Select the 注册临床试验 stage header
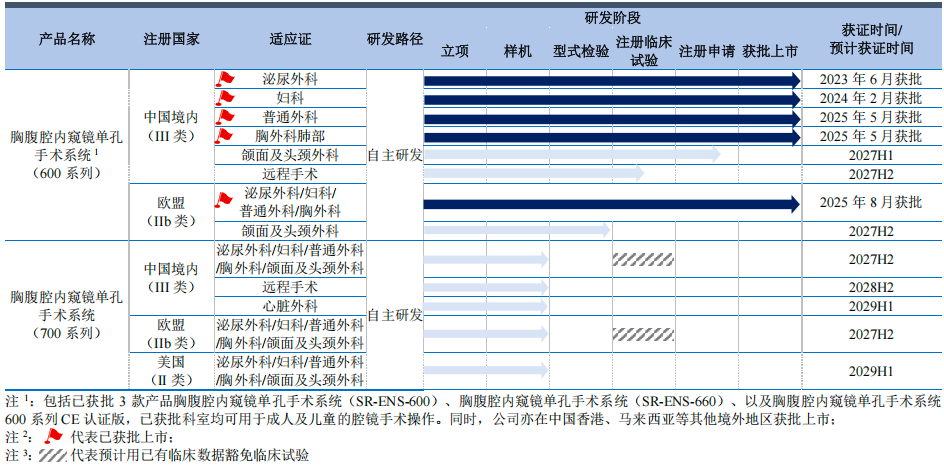Screen dimensions: 944x470 coord(644,51)
